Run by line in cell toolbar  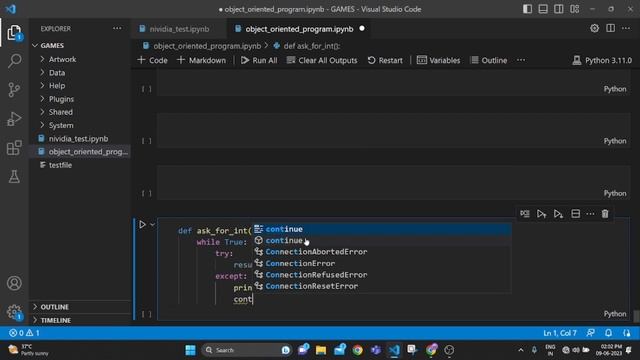525,214
